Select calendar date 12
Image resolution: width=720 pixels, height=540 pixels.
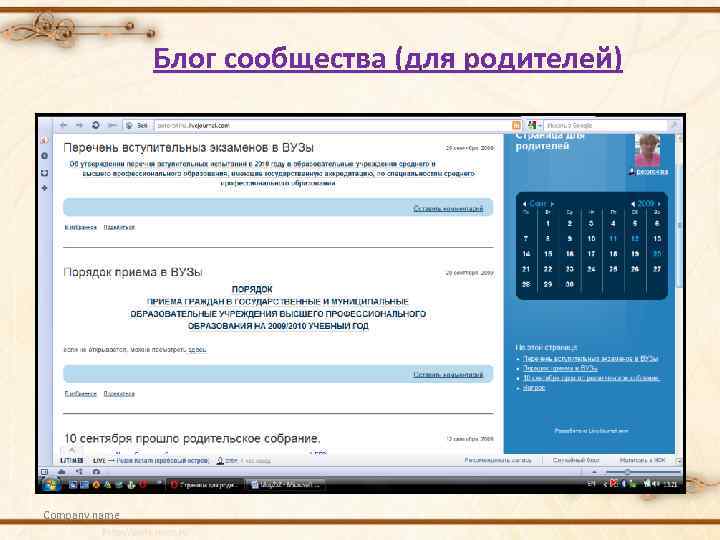click(x=635, y=239)
